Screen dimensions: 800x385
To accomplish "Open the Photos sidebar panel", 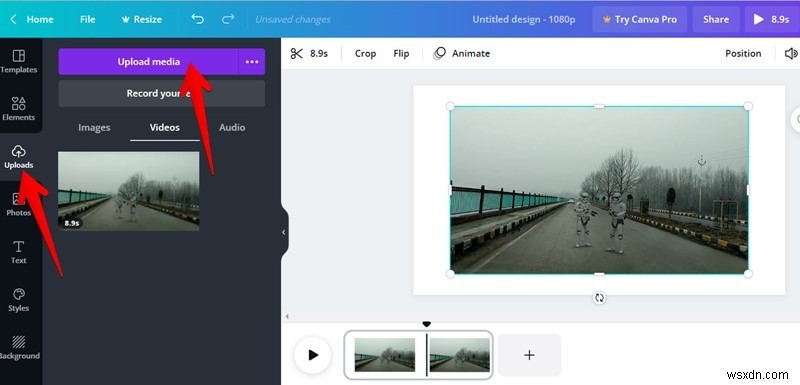I will [18, 204].
